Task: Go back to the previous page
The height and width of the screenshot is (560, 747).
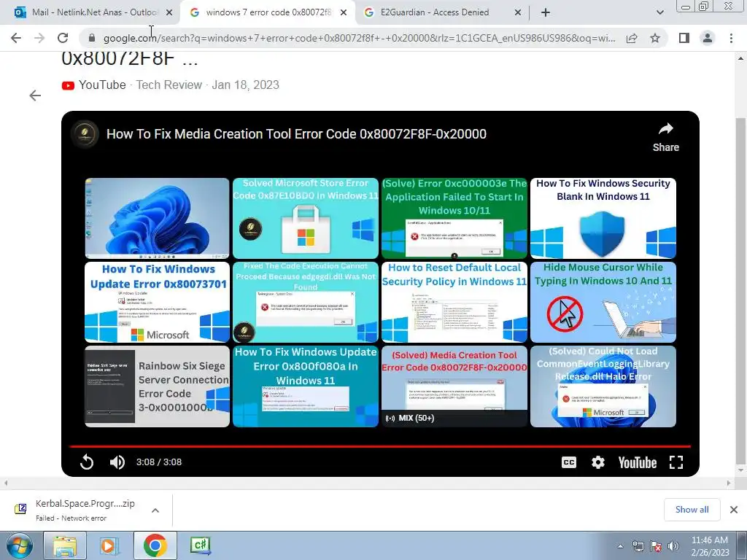Action: tap(16, 38)
